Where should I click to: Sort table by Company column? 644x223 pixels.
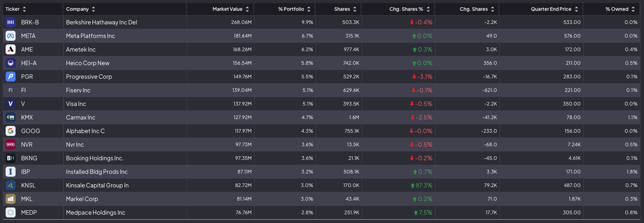(81, 9)
